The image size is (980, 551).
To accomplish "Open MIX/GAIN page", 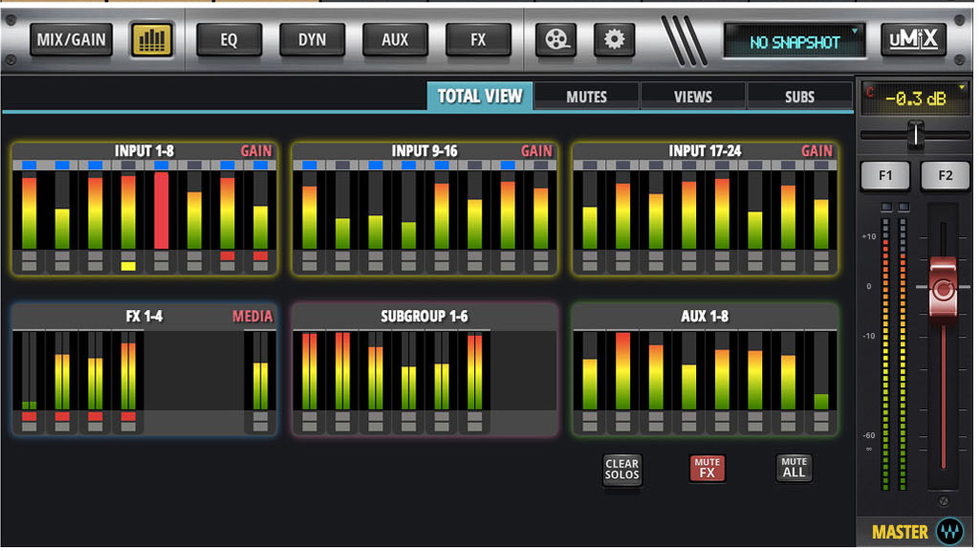I will click(72, 40).
